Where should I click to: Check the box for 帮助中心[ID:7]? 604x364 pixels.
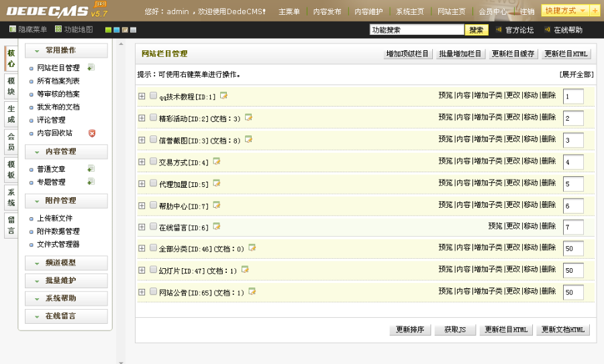tap(153, 205)
